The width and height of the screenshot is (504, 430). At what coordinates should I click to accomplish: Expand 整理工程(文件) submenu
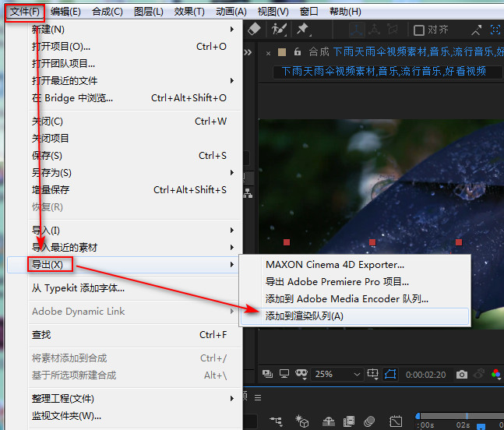tap(135, 399)
